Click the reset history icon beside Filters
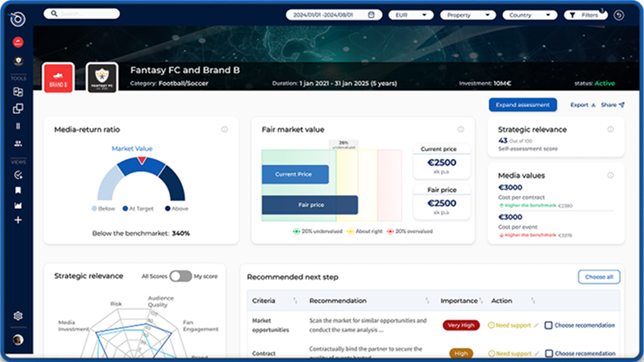 [x=618, y=15]
